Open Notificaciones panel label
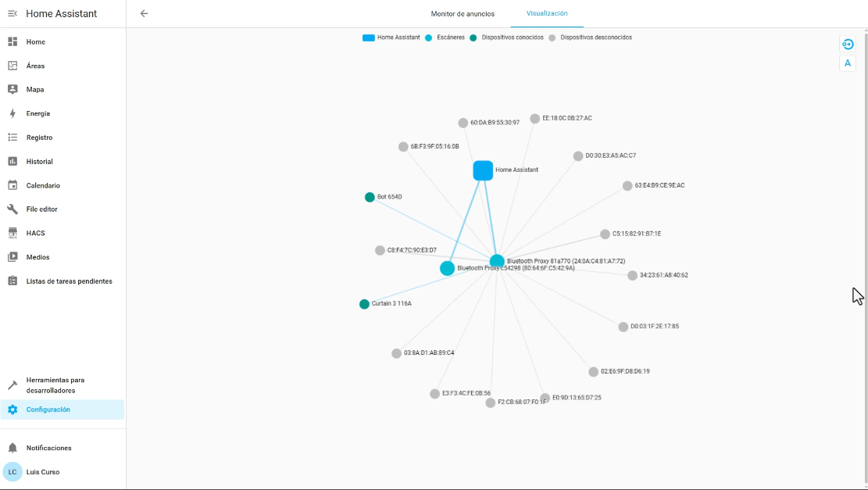Screen dimensions: 868x490 (48, 448)
